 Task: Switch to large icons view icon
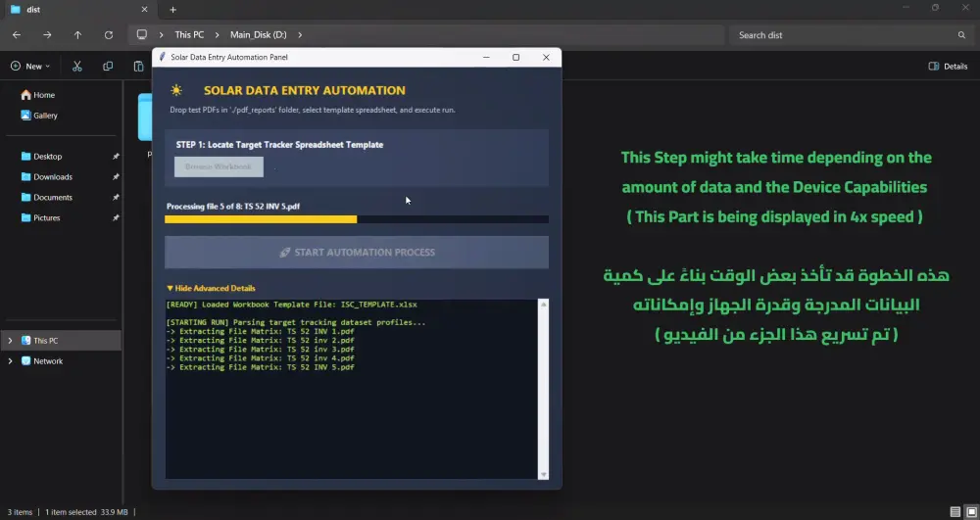970,512
